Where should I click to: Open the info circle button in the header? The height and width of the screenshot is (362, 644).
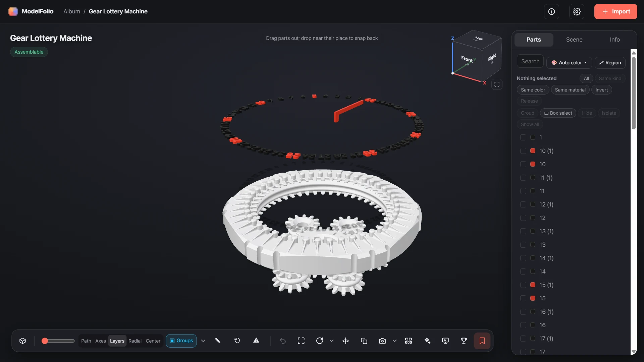(551, 12)
